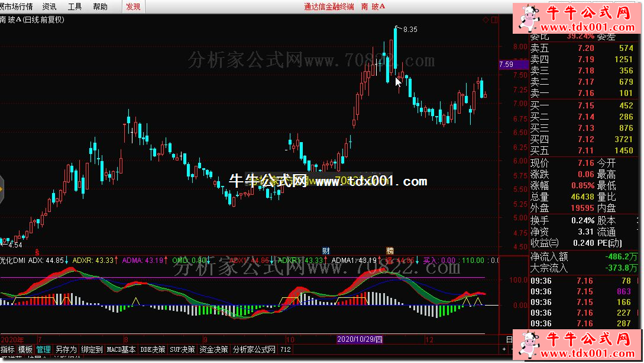Click the 2020/10/29/四 date label
644x363 pixels.
360,339
